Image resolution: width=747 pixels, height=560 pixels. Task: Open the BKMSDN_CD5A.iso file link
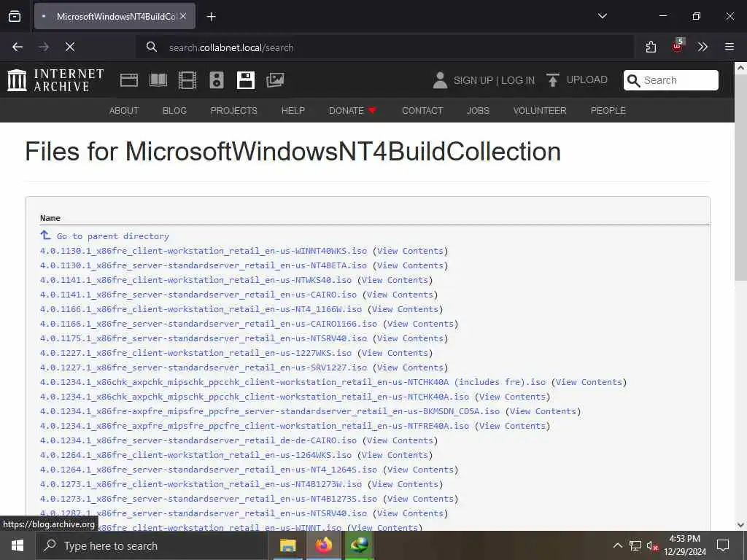pyautogui.click(x=270, y=411)
